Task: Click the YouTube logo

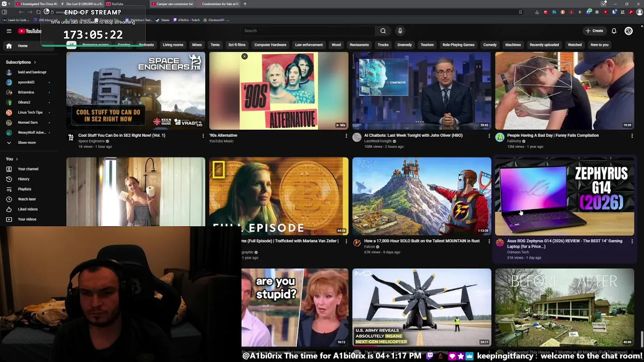Action: (30, 31)
